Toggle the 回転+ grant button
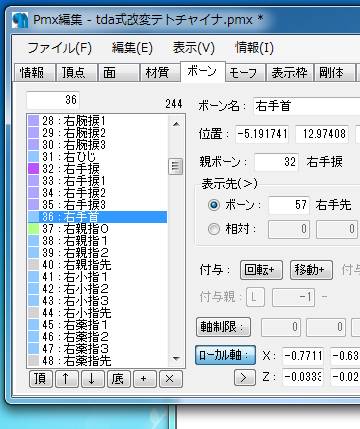The width and height of the screenshot is (360, 429). point(261,270)
